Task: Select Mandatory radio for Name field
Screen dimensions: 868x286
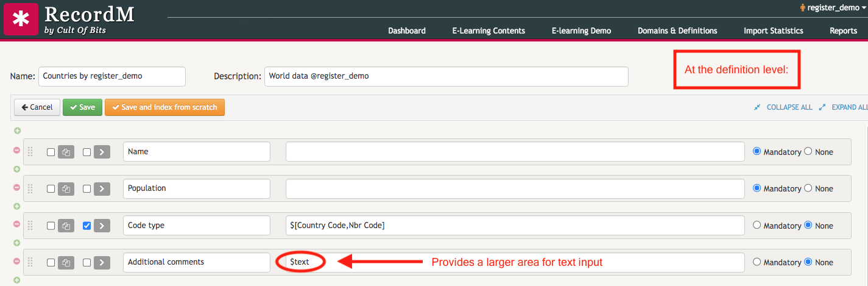Action: pyautogui.click(x=757, y=151)
